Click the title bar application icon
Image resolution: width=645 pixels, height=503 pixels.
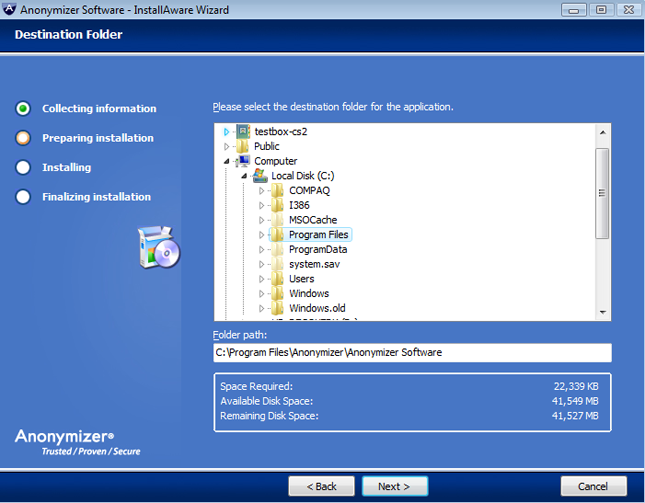[9, 10]
